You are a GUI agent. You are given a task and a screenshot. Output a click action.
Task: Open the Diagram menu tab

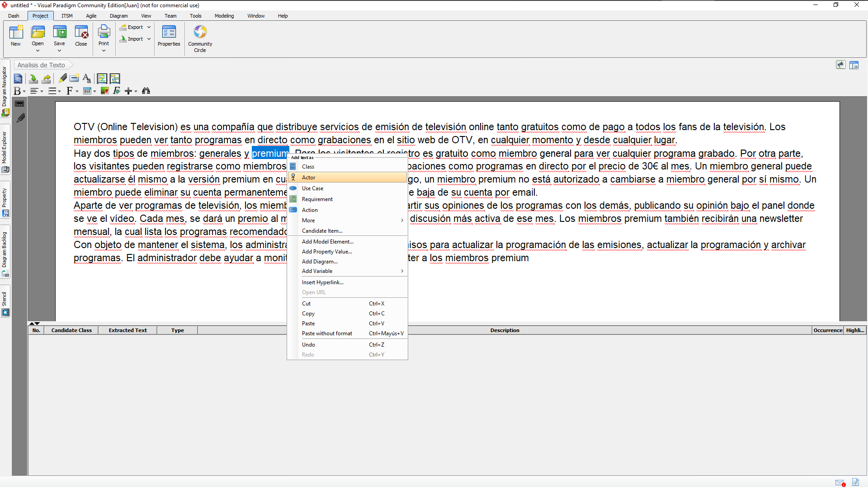tap(119, 16)
